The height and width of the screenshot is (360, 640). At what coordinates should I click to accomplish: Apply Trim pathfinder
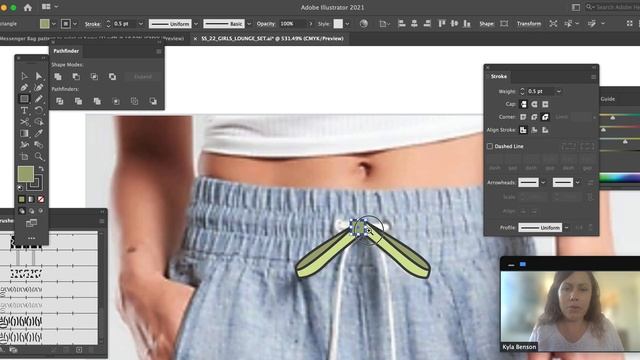(78, 101)
